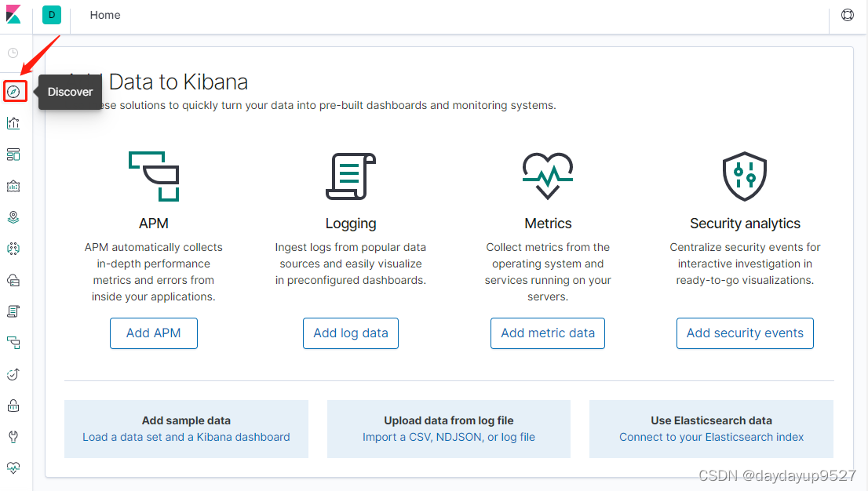Screen dimensions: 868x491
Task: Click the Add log data button
Action: tap(351, 333)
